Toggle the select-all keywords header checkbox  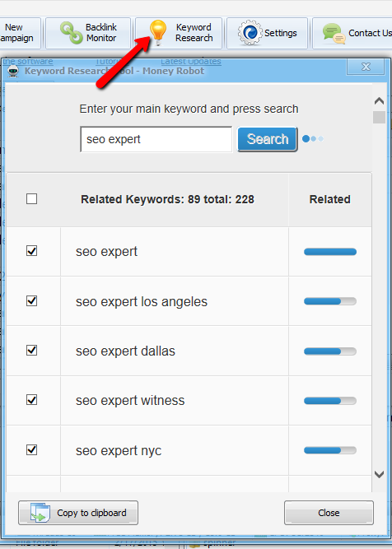point(32,199)
